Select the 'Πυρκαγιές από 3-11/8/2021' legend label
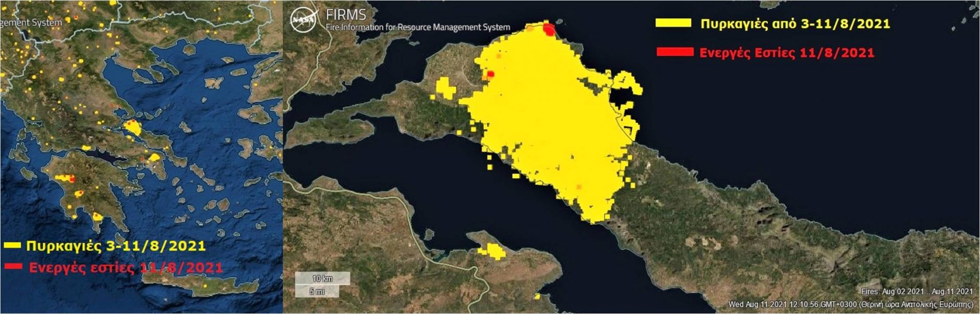 pyautogui.click(x=795, y=23)
